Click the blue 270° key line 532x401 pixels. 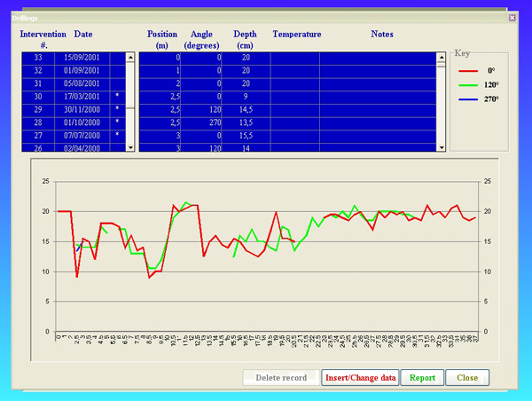tap(468, 99)
